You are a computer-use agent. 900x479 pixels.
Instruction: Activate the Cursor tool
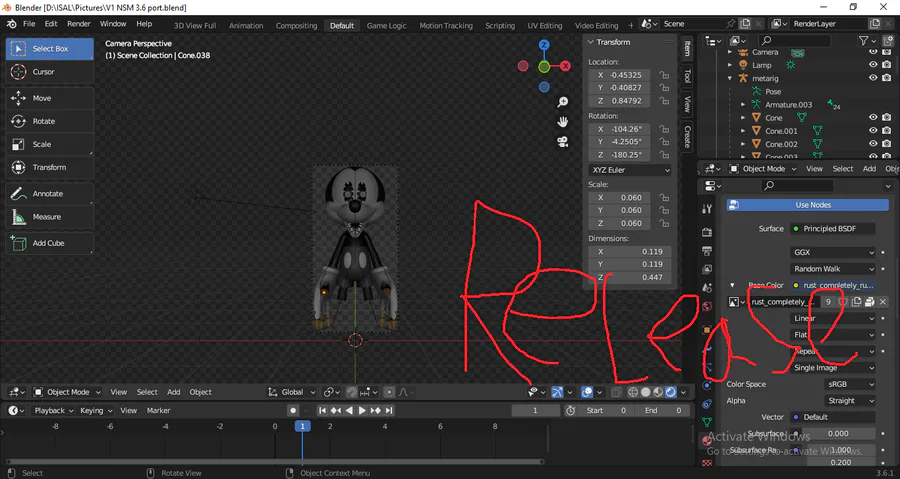click(x=50, y=72)
